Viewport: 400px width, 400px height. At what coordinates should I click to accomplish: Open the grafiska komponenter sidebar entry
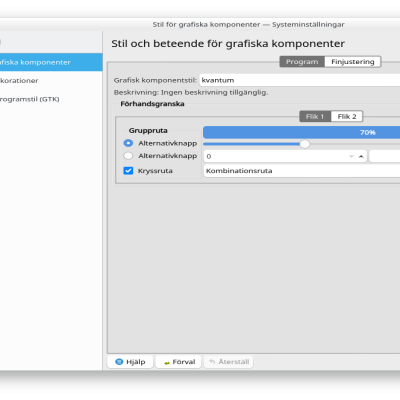pos(51,62)
